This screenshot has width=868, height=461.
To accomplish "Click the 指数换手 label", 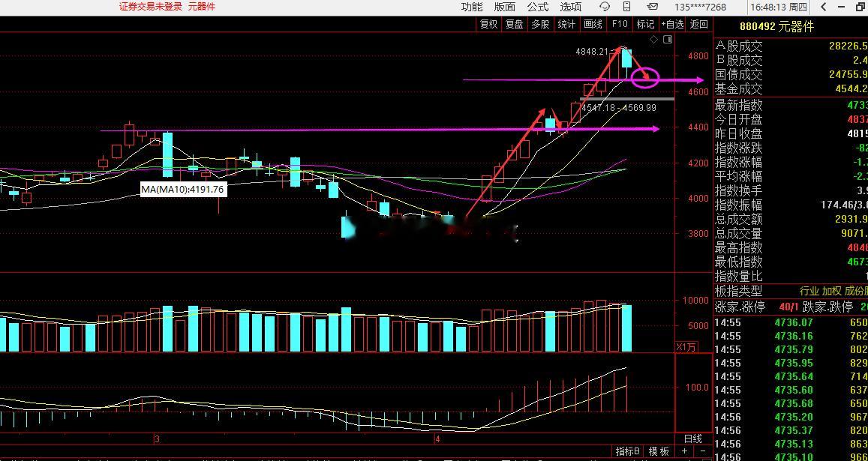I will [x=738, y=190].
